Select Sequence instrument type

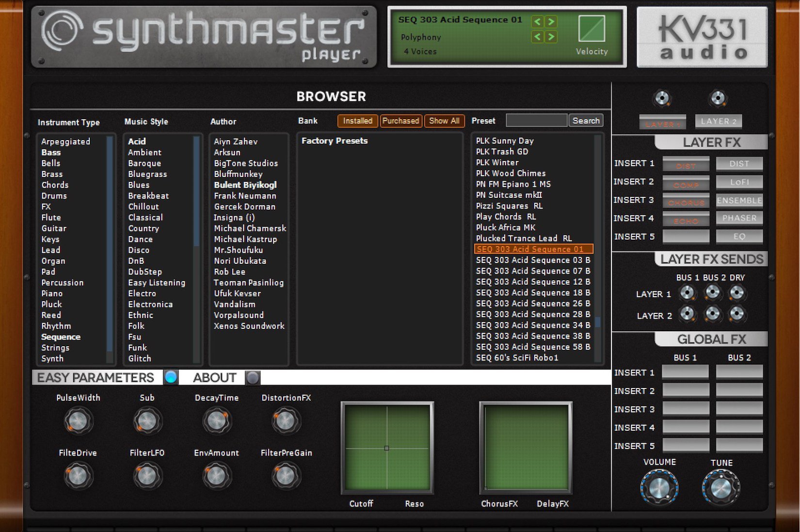point(61,337)
